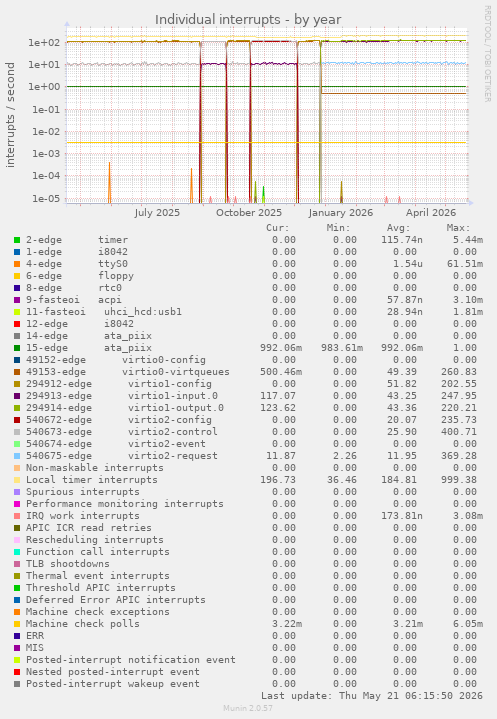
Task: Click the Local timer interrupts swatch
Action: 17,480
